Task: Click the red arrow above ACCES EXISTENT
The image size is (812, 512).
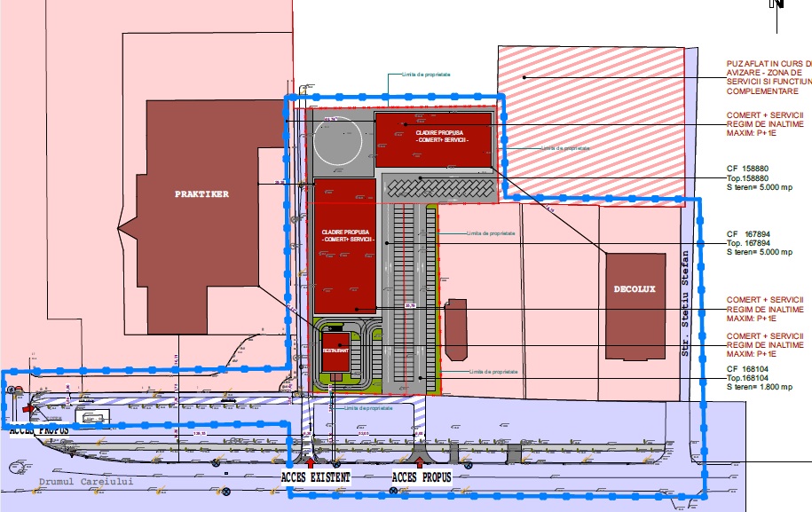Action: 309,462
